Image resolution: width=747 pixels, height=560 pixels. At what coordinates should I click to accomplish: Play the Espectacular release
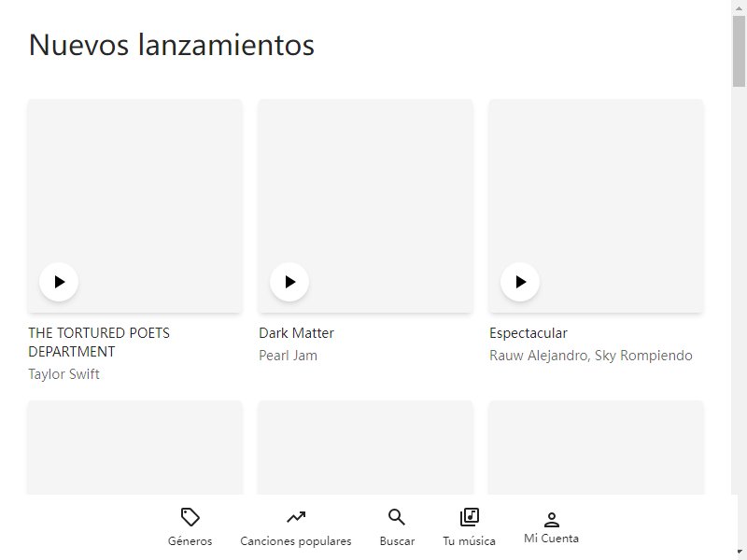tap(520, 282)
